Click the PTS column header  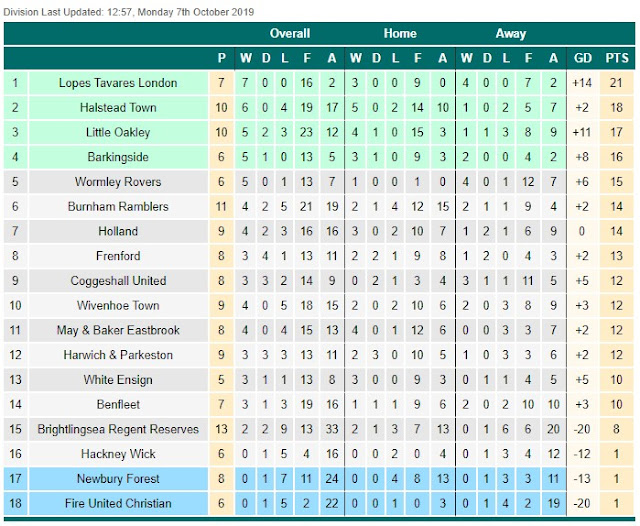(616, 57)
